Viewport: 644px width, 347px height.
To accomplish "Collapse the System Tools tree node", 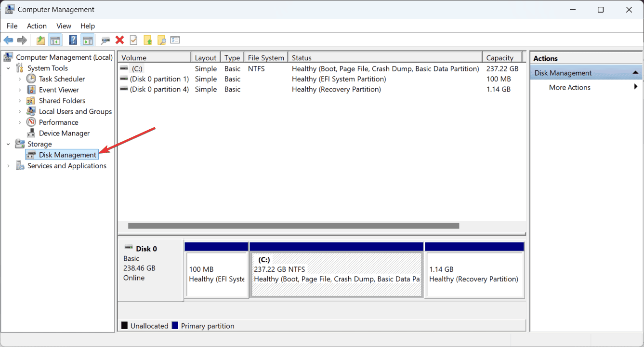I will (x=8, y=68).
